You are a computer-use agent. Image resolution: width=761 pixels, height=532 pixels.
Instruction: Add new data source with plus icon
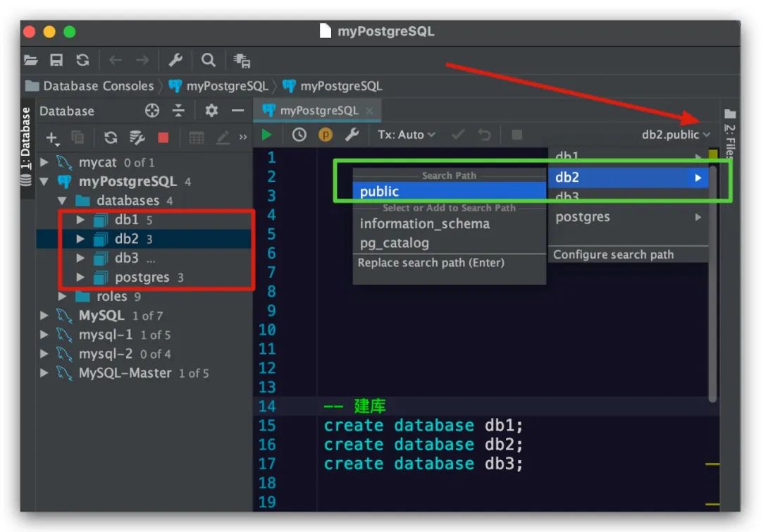coord(52,138)
